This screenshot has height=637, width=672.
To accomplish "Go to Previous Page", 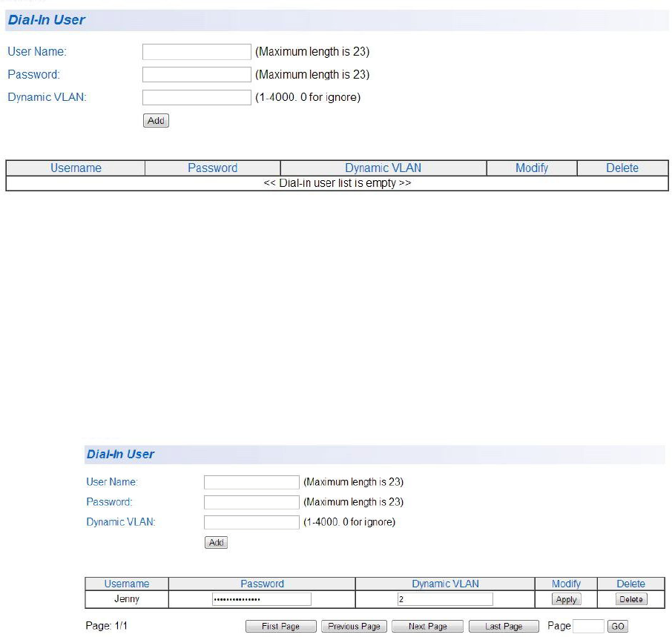I will pyautogui.click(x=354, y=627).
